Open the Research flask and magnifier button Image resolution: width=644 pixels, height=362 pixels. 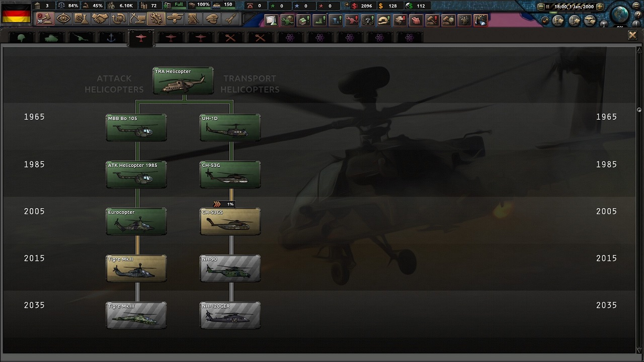(x=82, y=19)
